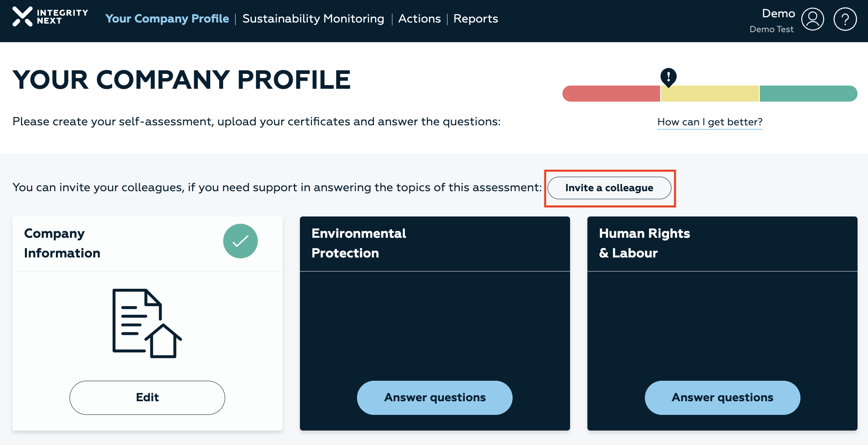Click the Demo Test account name
Screen dimensions: 868x445
[x=771, y=29]
